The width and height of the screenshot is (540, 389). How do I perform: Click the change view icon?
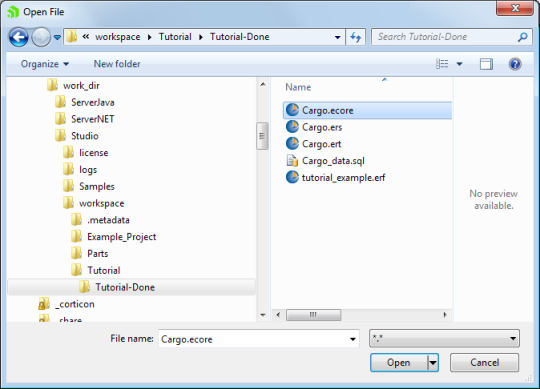coord(442,64)
